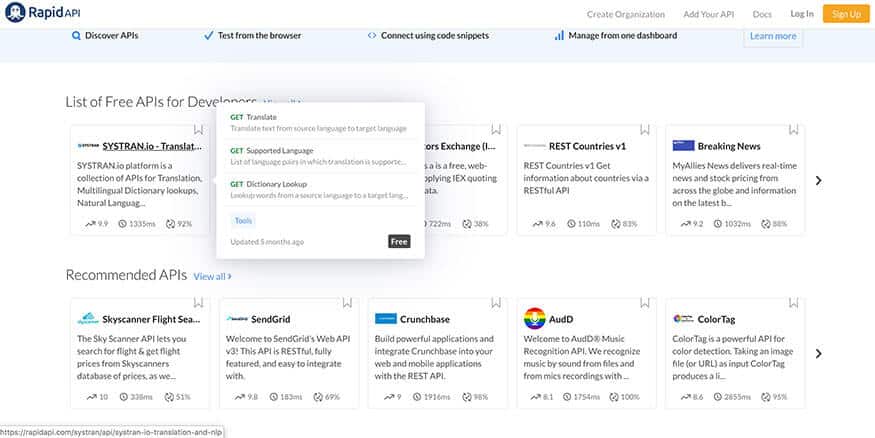Click the Breaking News logo icon

tap(683, 146)
